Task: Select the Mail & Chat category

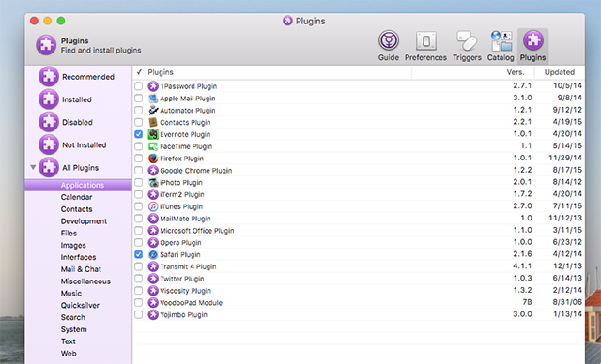Action: tap(81, 269)
